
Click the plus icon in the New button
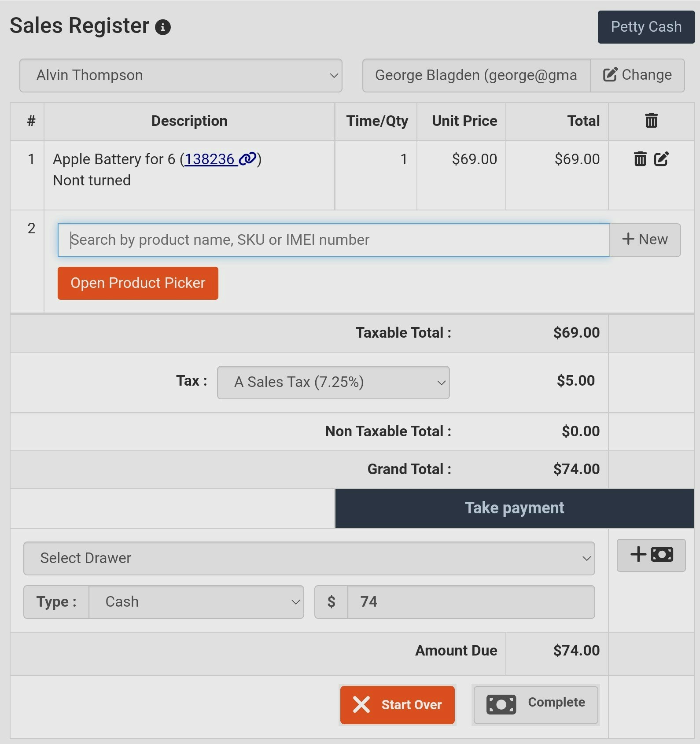[628, 239]
